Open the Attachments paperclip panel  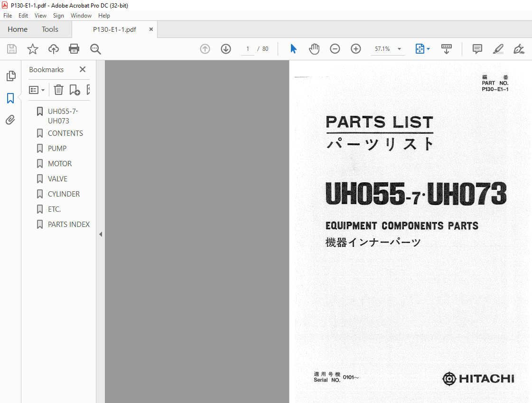pos(10,120)
